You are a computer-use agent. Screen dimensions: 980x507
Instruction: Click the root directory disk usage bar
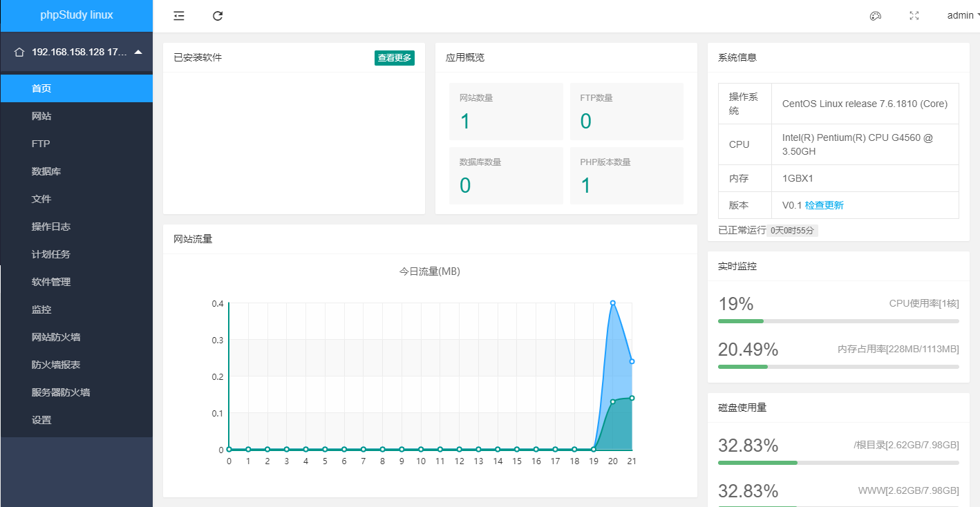tap(838, 462)
